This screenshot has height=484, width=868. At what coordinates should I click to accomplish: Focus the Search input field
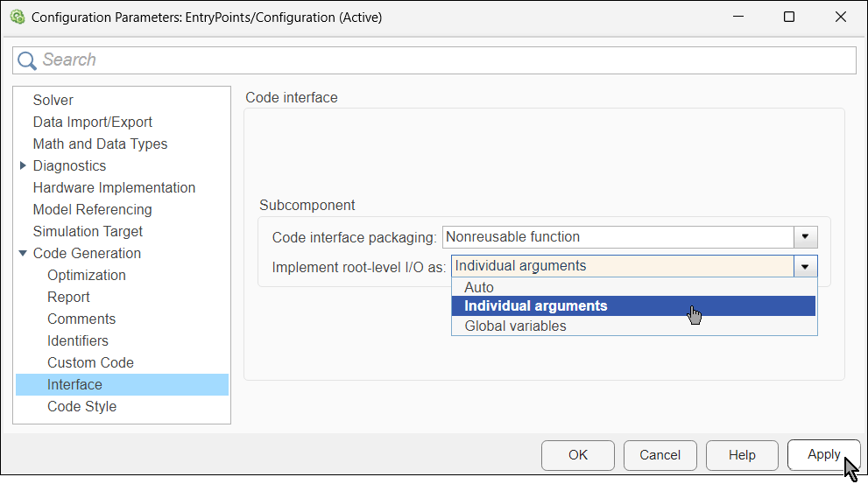434,60
